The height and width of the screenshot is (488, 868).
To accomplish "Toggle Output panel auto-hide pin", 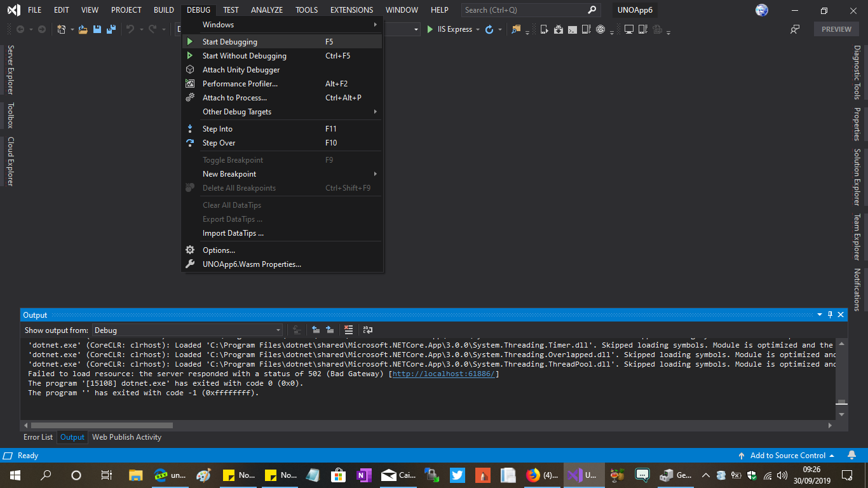I will coord(830,315).
